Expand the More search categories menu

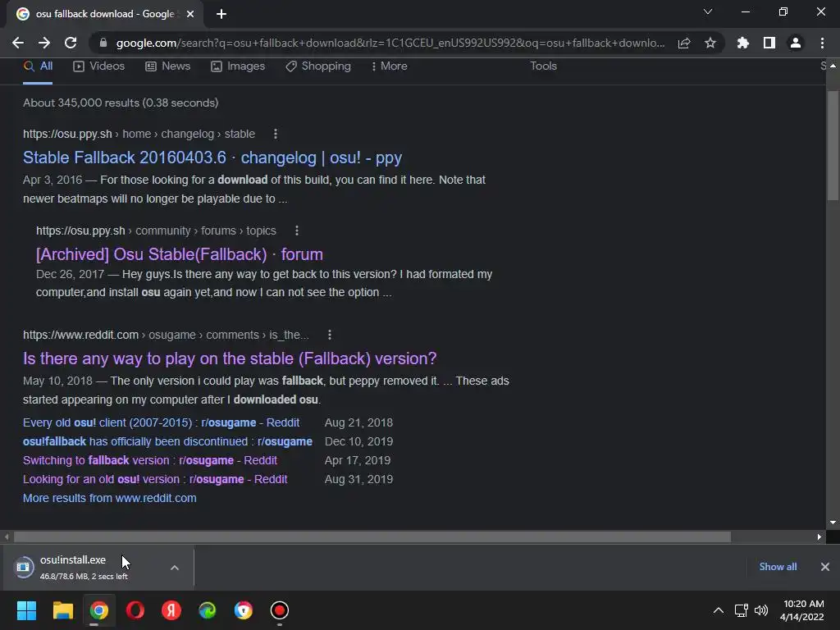390,66
